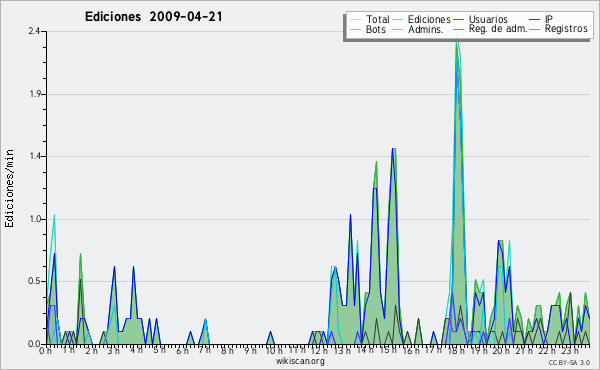Click the Reg. de adm. magenta legend line
The height and width of the screenshot is (370, 600).
click(x=458, y=29)
